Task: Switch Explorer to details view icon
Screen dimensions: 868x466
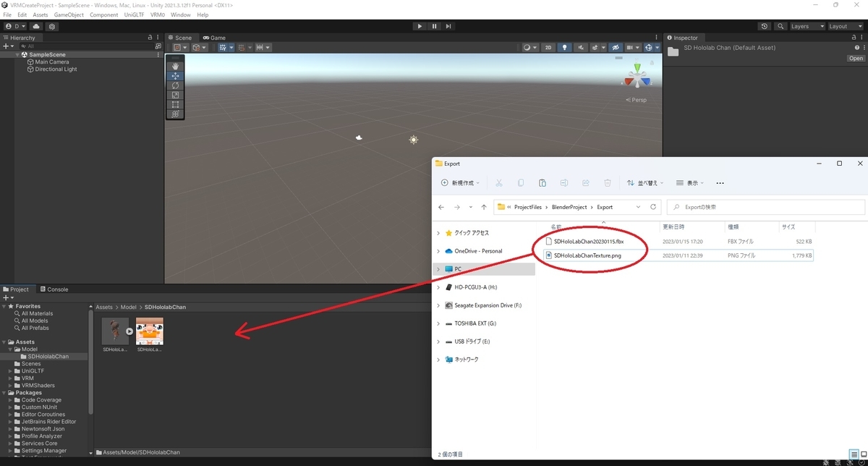Action: point(854,454)
